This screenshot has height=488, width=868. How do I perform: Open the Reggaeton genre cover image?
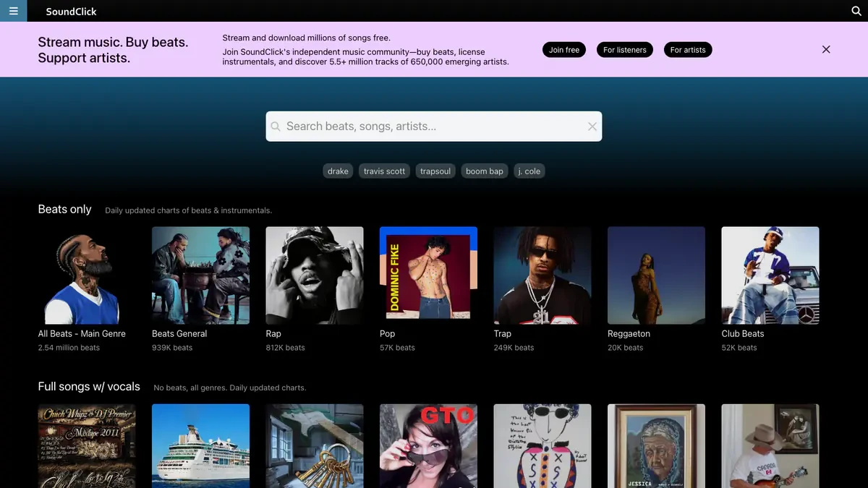point(656,275)
